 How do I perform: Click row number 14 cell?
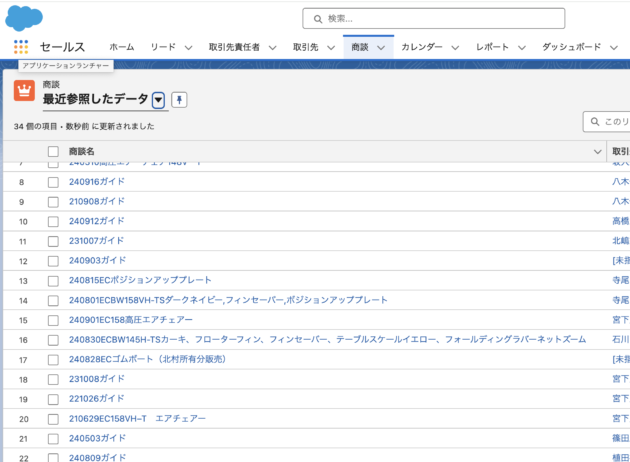coord(23,301)
